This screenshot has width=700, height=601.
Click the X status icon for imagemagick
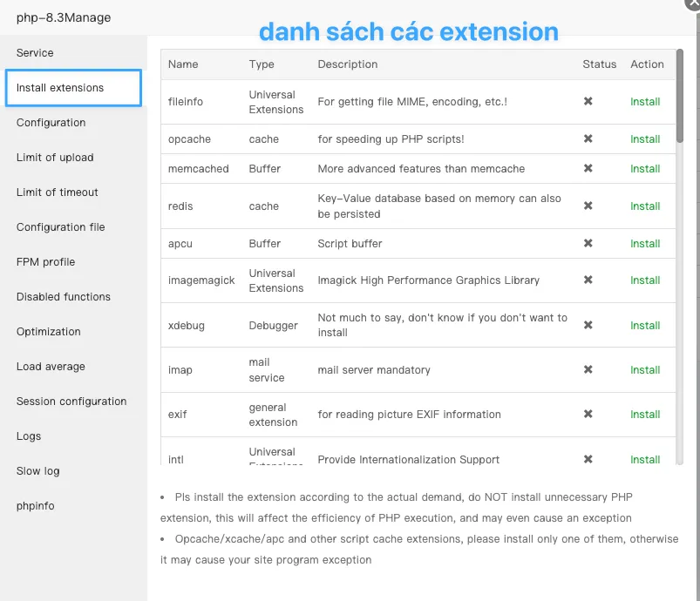pos(588,280)
